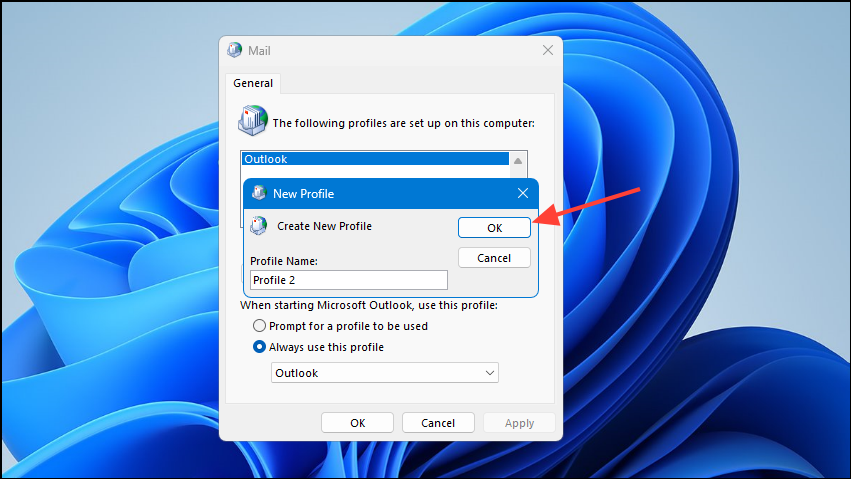Screen dimensions: 851x479
Task: Select Prompt for a profile to be used
Action: [340, 326]
